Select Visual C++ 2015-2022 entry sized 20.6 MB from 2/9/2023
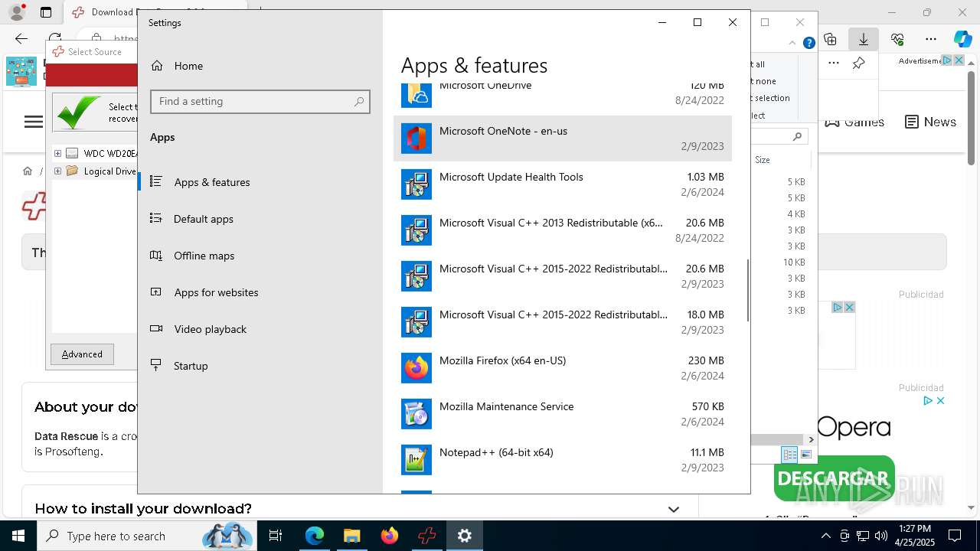Image resolution: width=980 pixels, height=551 pixels. (563, 276)
